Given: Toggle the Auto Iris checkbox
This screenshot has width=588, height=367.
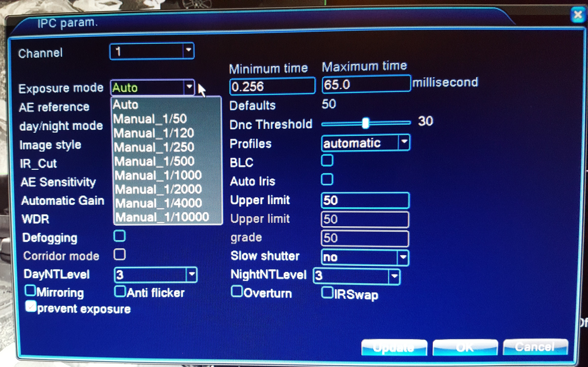Looking at the screenshot, I should click(327, 179).
